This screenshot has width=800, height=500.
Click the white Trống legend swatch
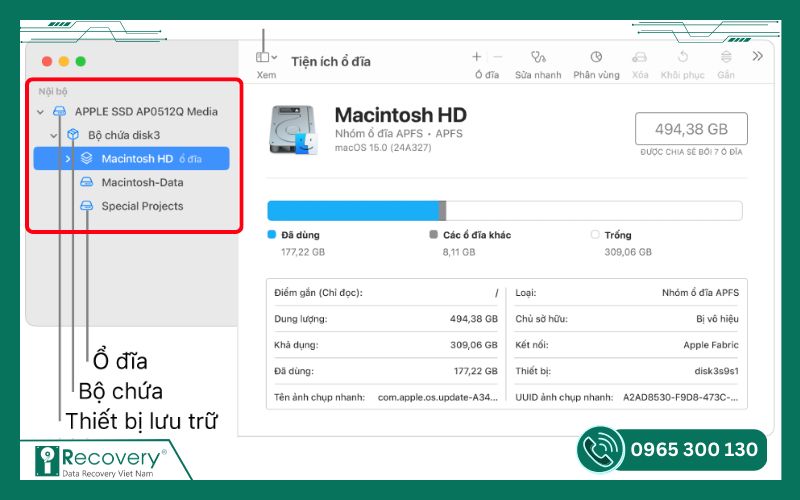point(595,234)
